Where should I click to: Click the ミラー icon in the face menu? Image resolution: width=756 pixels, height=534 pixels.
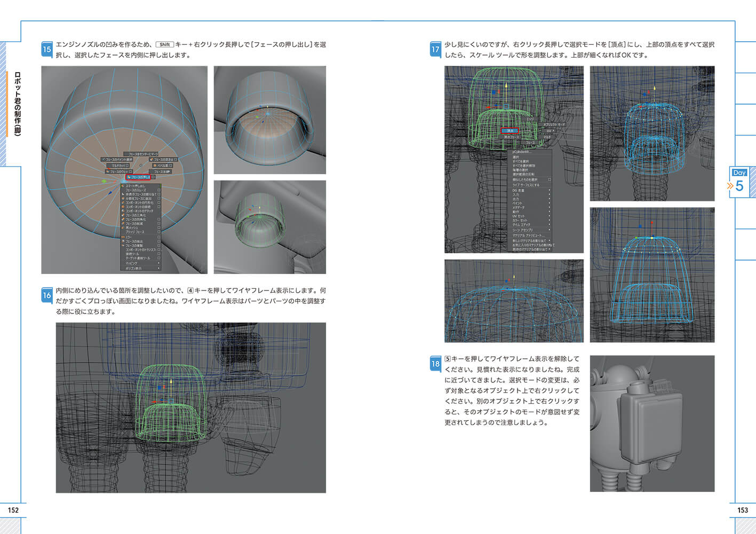[123, 237]
